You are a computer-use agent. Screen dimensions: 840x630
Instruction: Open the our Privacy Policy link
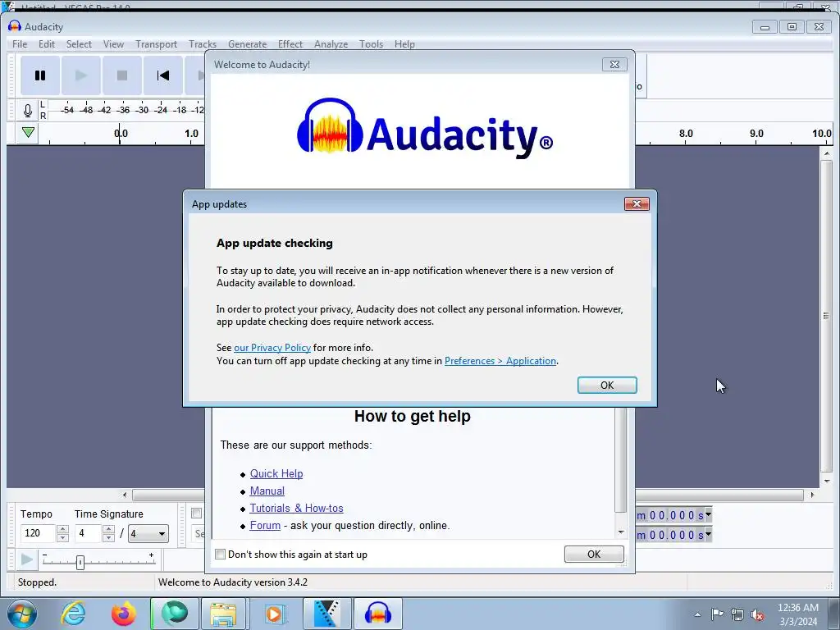click(x=272, y=348)
